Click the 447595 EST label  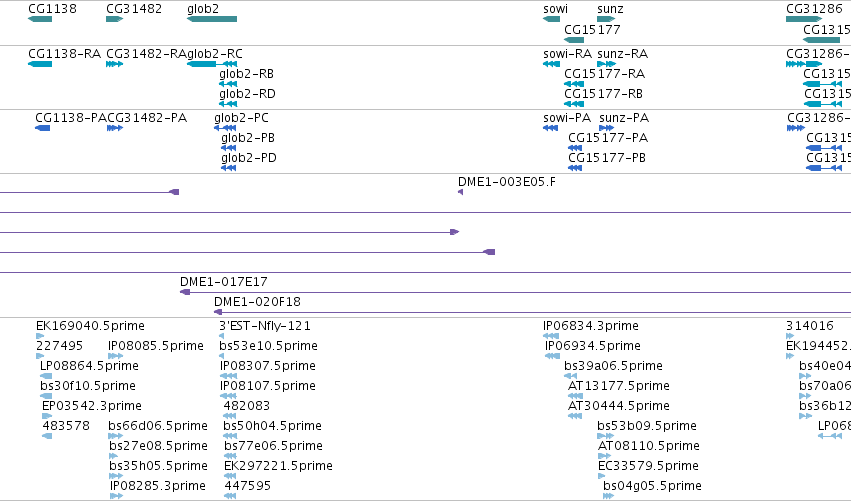(247, 486)
